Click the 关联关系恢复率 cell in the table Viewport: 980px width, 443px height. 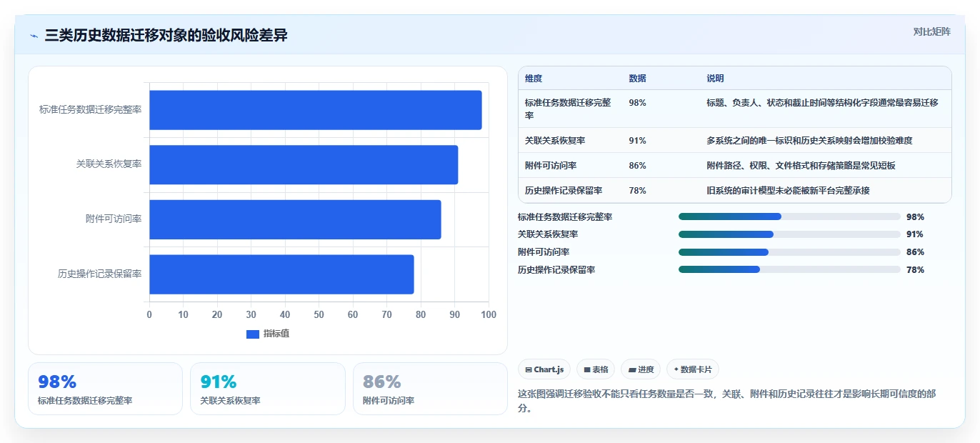pyautogui.click(x=555, y=141)
